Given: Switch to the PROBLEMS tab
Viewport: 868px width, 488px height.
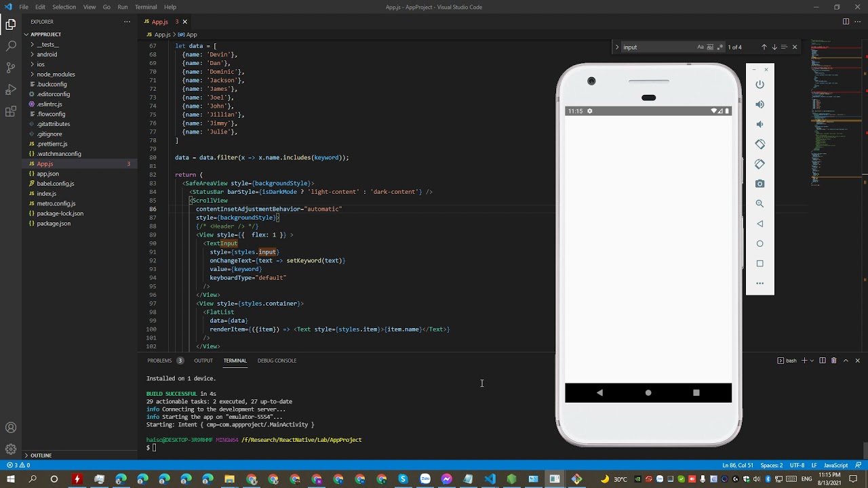Looking at the screenshot, I should click(159, 361).
